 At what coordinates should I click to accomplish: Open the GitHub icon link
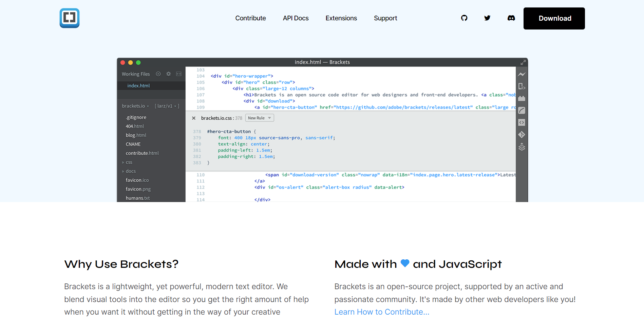pos(464,18)
